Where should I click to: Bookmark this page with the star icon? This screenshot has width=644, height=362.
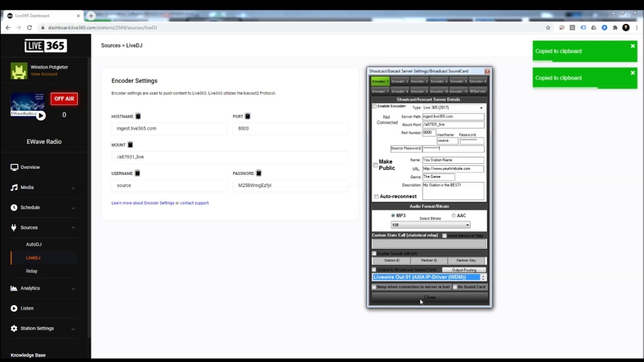548,28
